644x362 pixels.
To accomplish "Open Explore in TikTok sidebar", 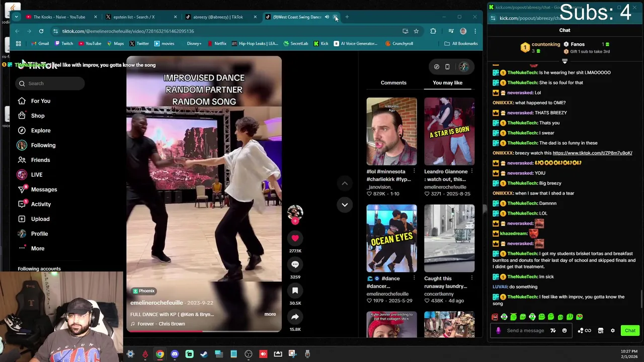I will click(x=34, y=131).
